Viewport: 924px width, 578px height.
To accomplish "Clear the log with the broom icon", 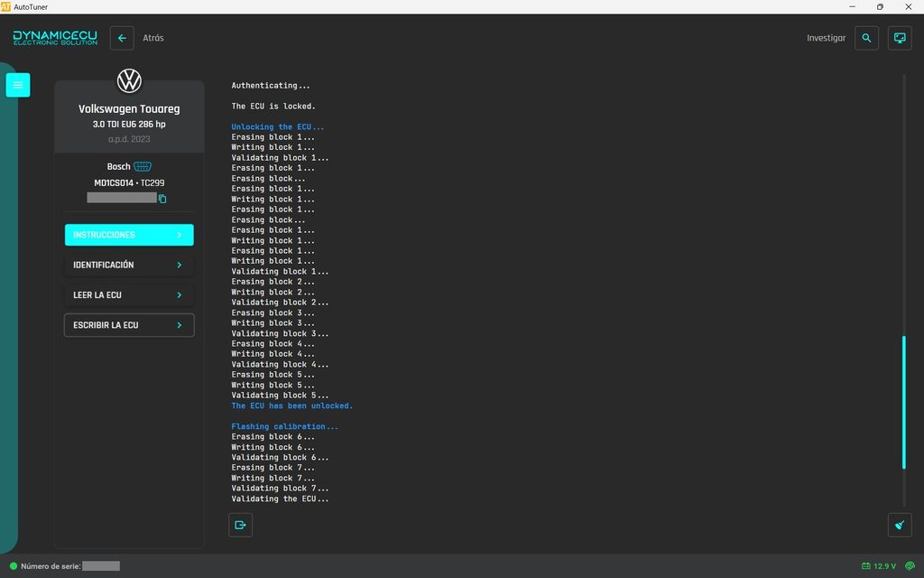I will coord(900,525).
